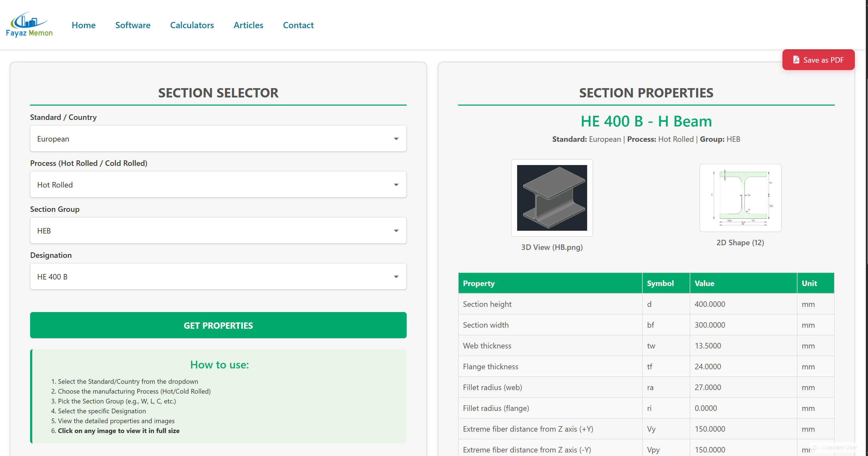
Task: Open the 2D Shape diagram image
Action: pyautogui.click(x=740, y=198)
